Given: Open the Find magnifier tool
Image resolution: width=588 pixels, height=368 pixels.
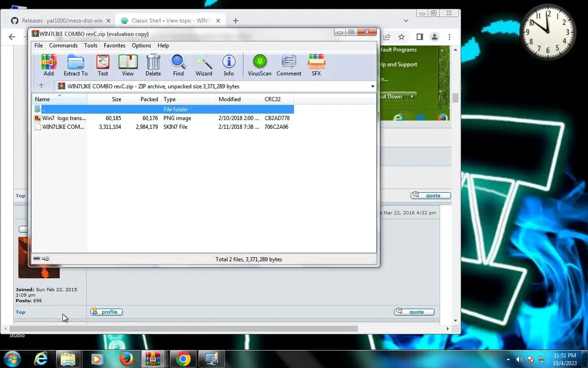Looking at the screenshot, I should [x=178, y=65].
